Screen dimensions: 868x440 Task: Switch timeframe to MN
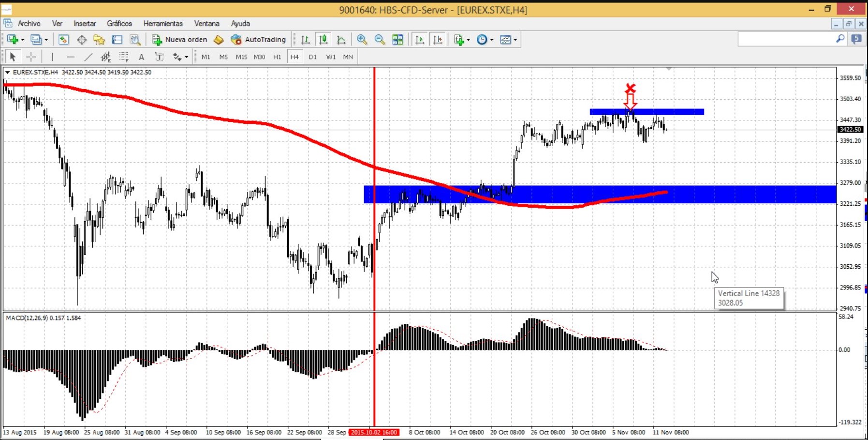pyautogui.click(x=348, y=57)
